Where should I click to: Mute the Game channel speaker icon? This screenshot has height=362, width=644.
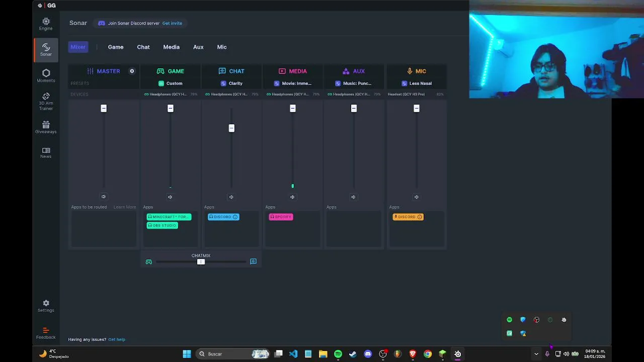(170, 197)
